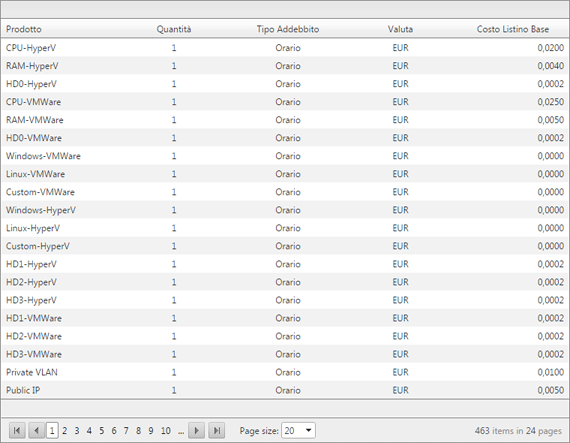Select the Private VLAN row
The width and height of the screenshot is (570, 443).
[x=285, y=372]
